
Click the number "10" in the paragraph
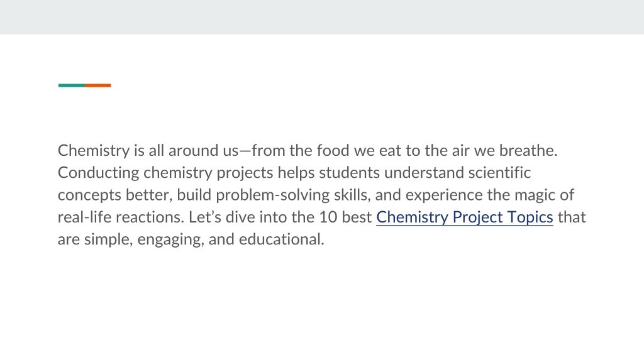[x=328, y=217]
